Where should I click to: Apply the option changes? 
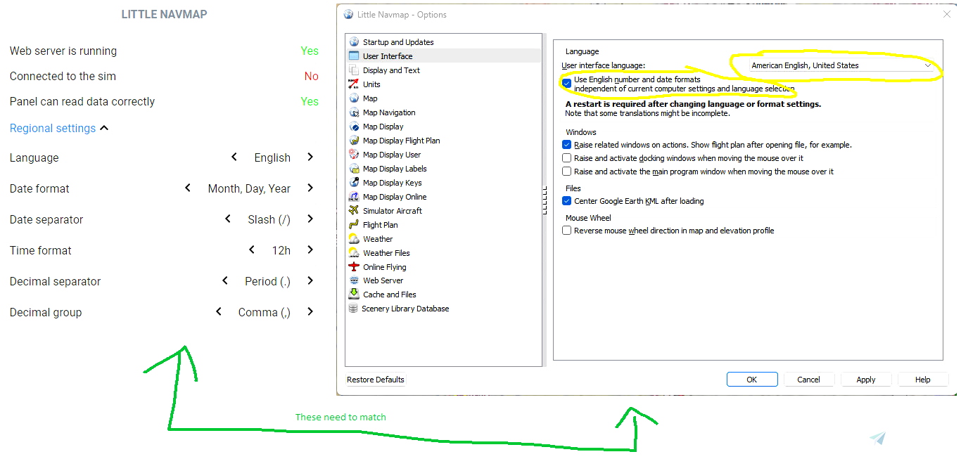click(866, 380)
